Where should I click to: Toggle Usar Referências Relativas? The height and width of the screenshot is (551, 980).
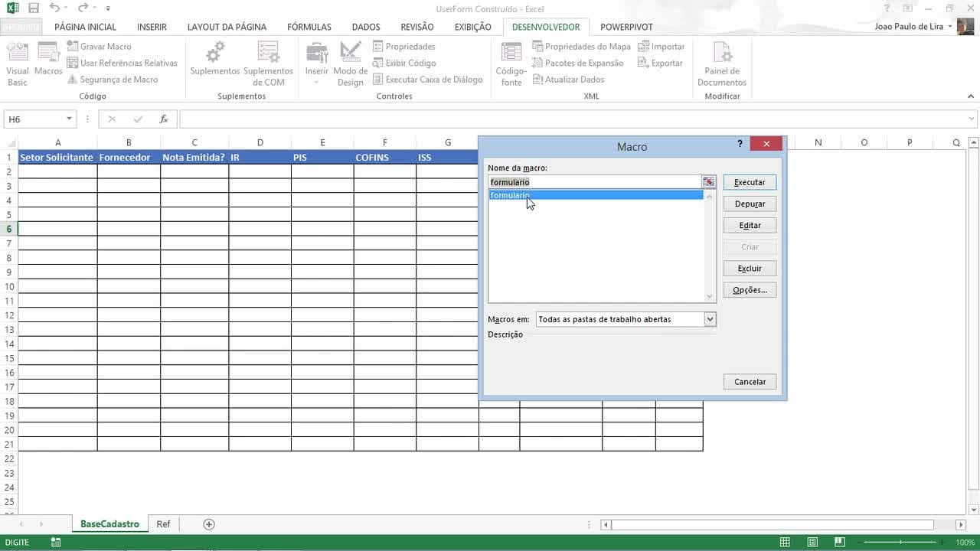pos(122,63)
